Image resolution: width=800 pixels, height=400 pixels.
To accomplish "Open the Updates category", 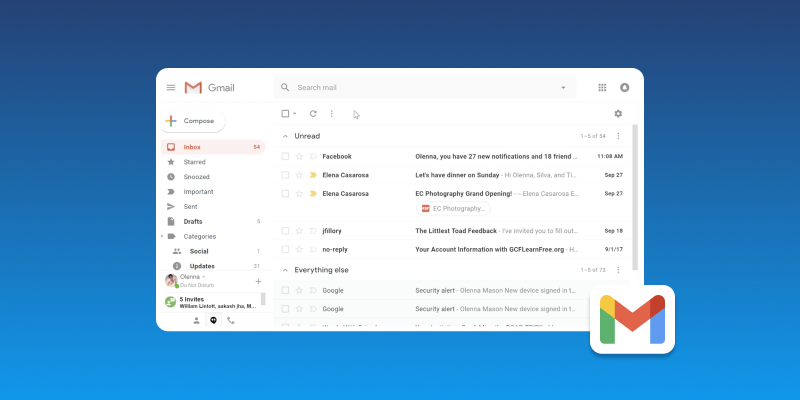I will tap(213, 266).
